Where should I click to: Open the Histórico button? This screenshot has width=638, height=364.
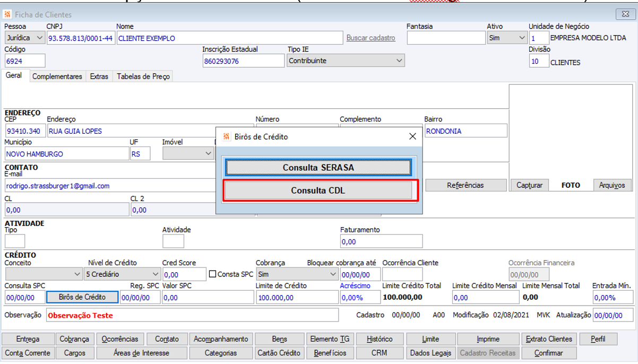pyautogui.click(x=380, y=339)
